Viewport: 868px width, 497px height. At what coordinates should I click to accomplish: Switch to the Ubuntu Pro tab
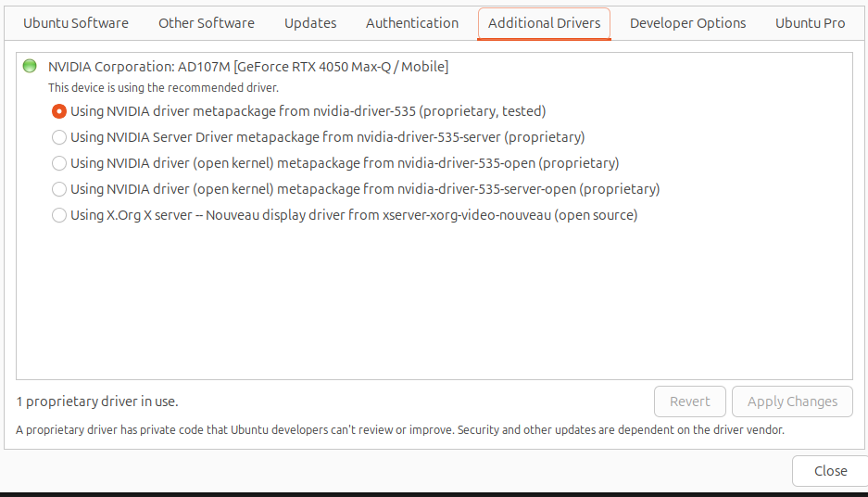click(810, 23)
